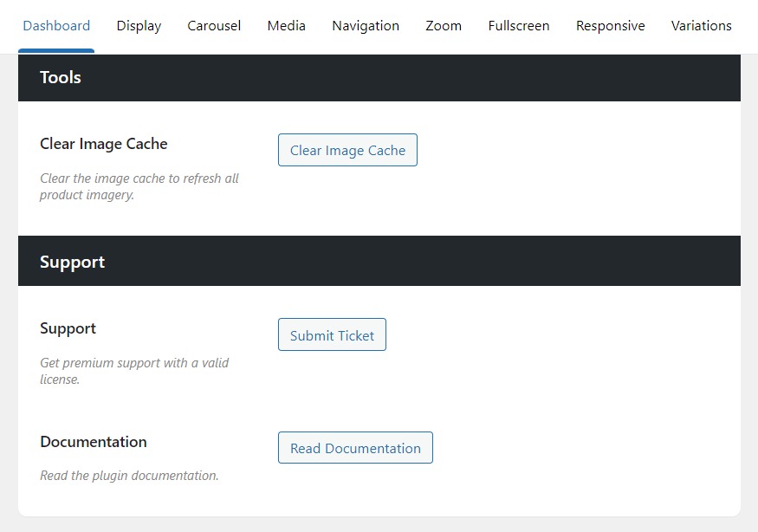Open the Zoom settings tab

point(444,26)
